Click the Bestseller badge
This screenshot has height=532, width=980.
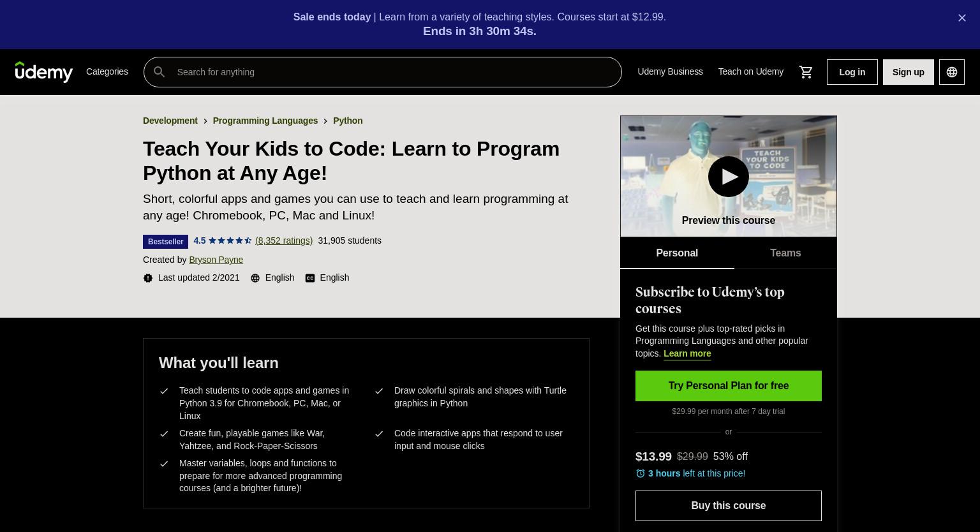click(165, 242)
